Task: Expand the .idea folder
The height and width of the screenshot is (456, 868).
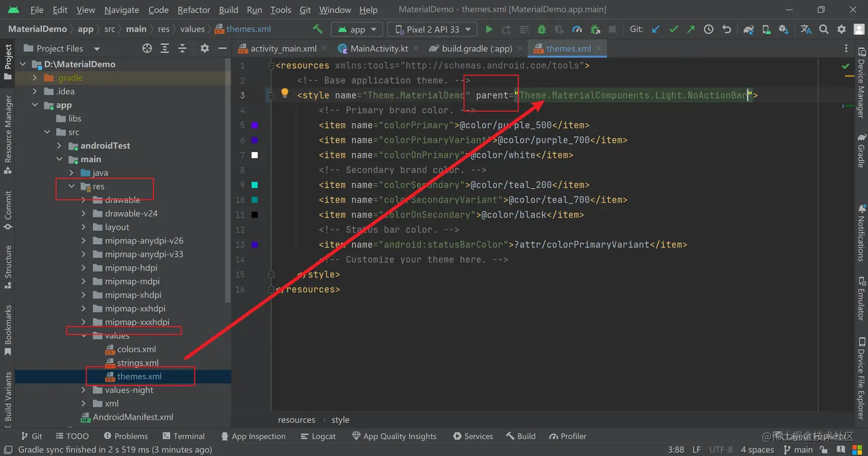Action: tap(34, 91)
